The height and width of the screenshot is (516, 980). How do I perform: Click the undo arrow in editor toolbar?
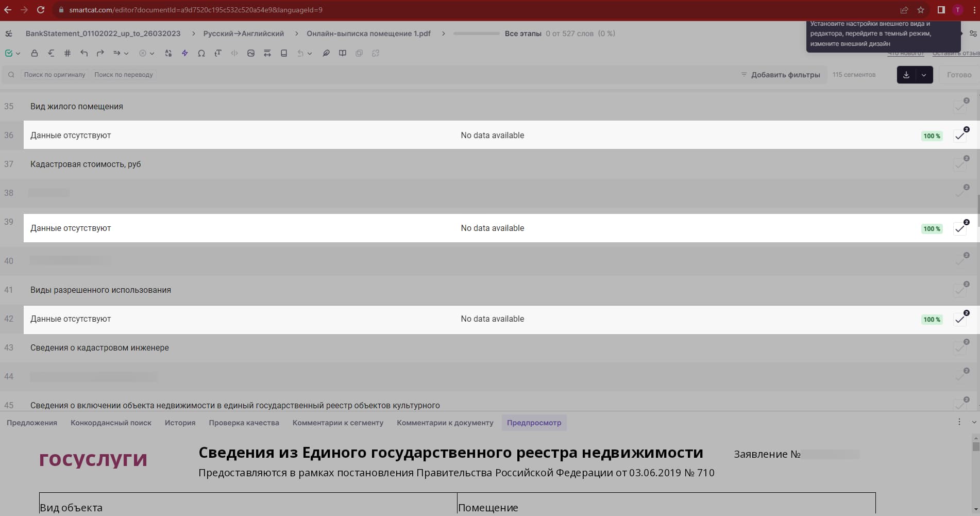coord(84,53)
